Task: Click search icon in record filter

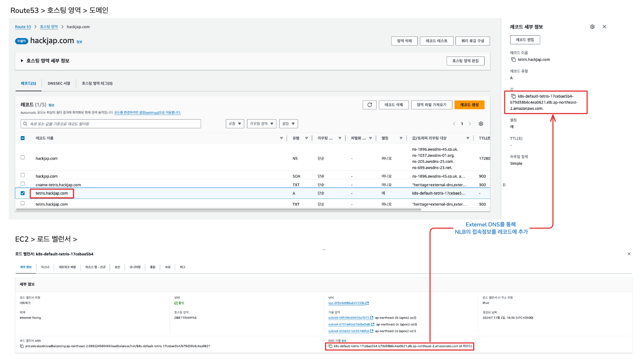Action: click(25, 124)
